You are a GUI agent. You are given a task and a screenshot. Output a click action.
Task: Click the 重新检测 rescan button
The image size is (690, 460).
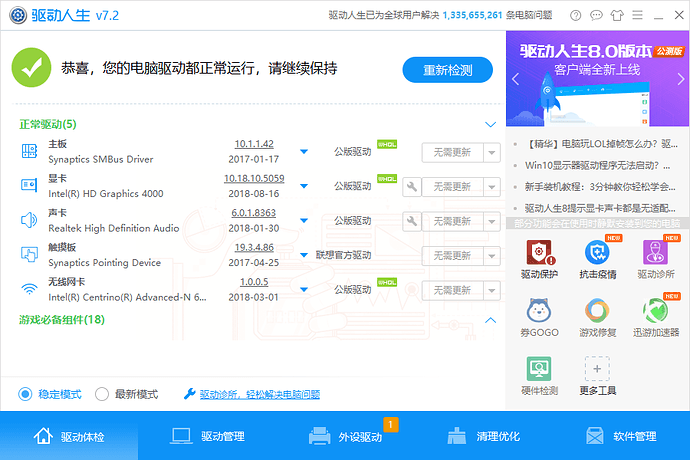click(x=448, y=70)
